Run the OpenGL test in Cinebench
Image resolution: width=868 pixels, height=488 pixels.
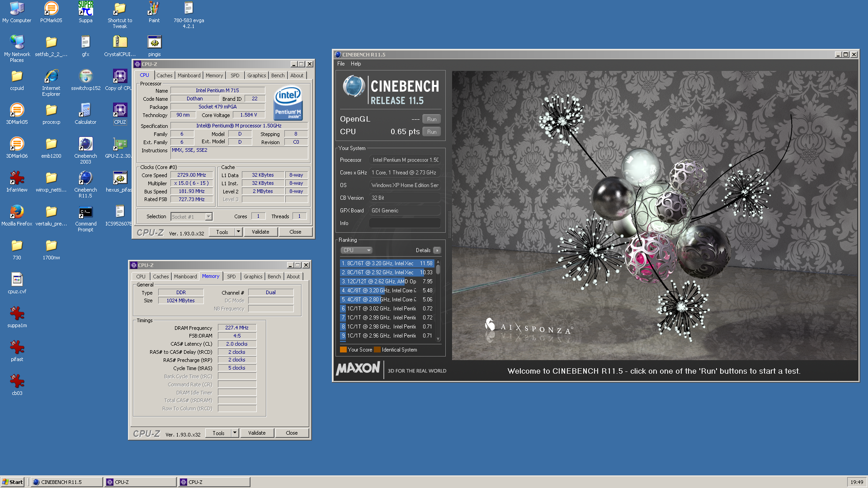432,119
